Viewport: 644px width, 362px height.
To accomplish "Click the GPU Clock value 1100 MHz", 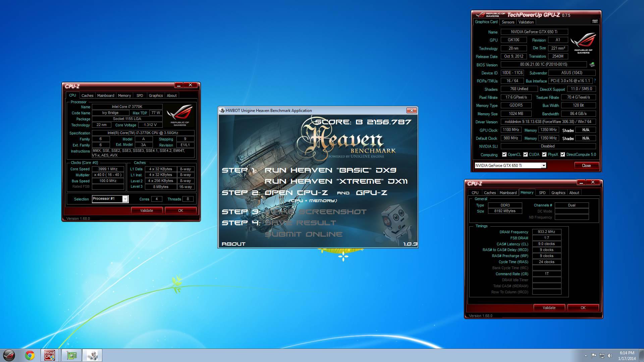I will pyautogui.click(x=511, y=130).
